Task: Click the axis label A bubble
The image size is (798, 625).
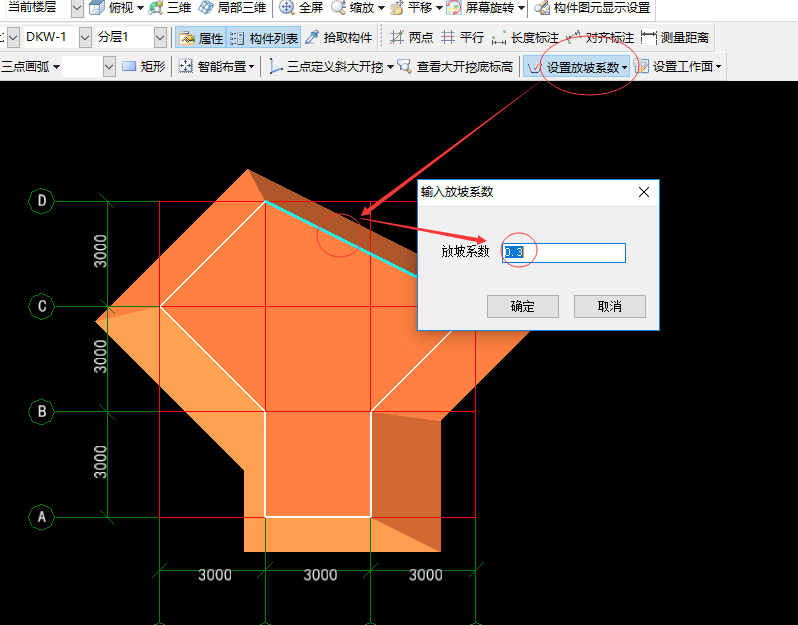Action: [x=41, y=517]
